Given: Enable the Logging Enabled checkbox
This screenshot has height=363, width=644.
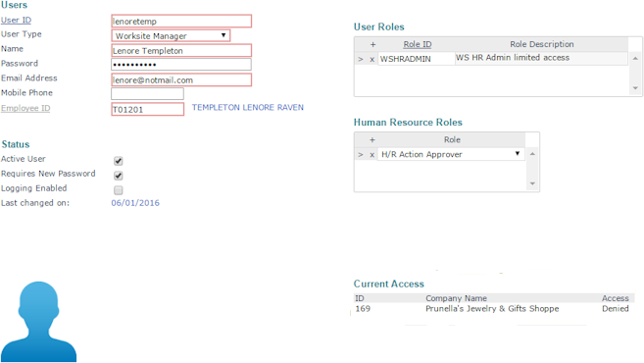Looking at the screenshot, I should (x=119, y=190).
